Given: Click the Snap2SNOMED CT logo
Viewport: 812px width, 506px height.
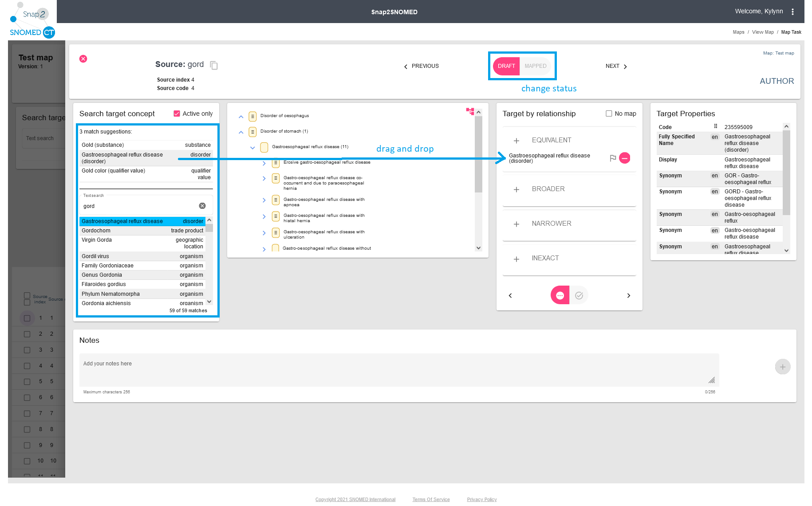Looking at the screenshot, I should pos(32,20).
